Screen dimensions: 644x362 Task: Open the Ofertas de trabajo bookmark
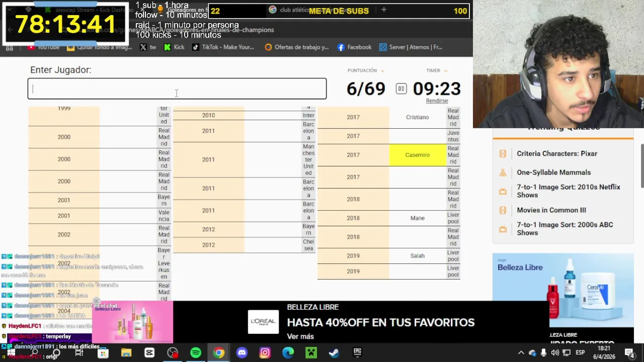[297, 47]
